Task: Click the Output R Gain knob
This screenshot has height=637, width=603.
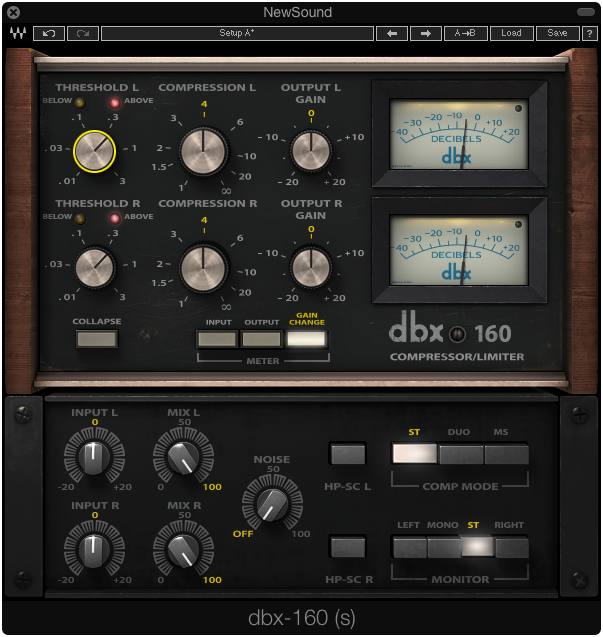Action: (x=311, y=268)
